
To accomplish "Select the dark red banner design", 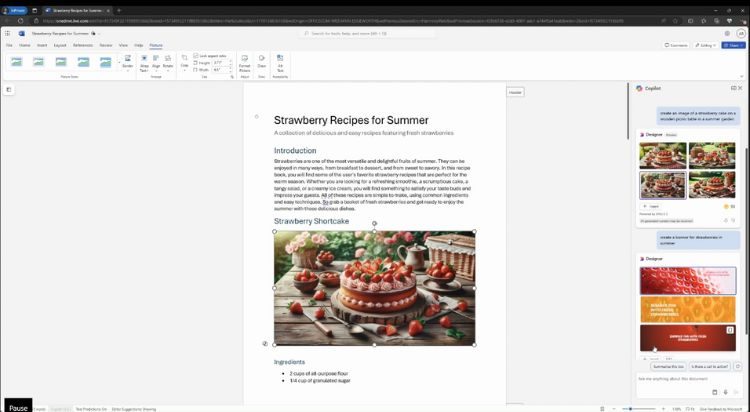I will point(688,338).
